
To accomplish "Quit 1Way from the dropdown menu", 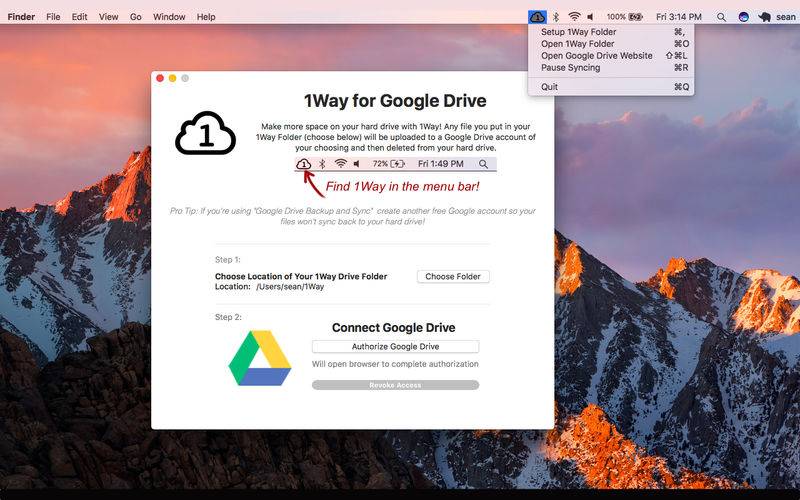I will point(611,87).
